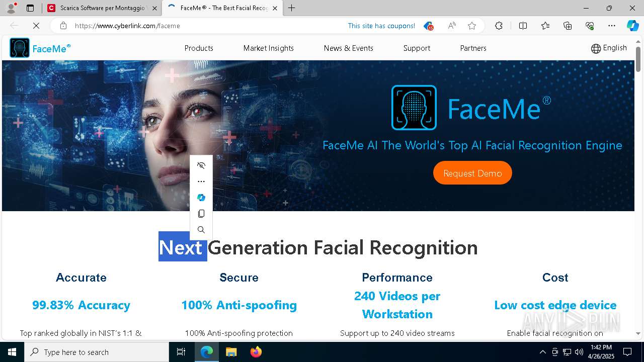Image resolution: width=644 pixels, height=362 pixels.
Task: Copy the selected text
Action: tap(201, 214)
